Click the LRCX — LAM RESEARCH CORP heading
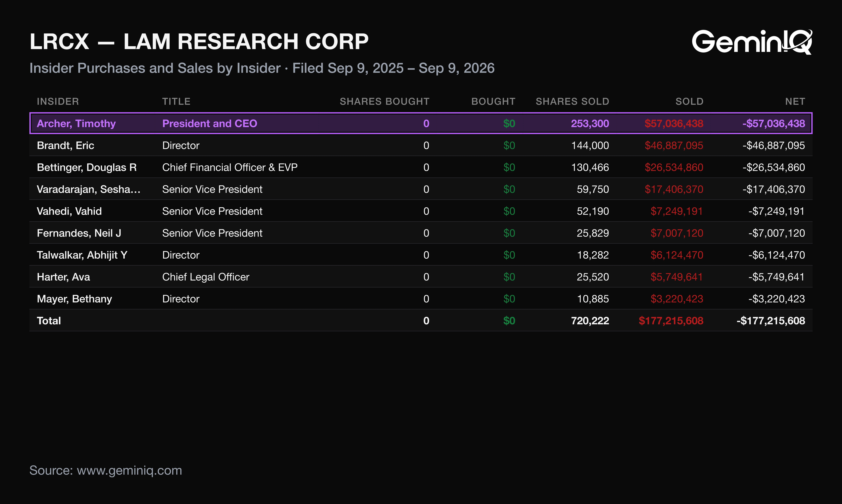This screenshot has height=504, width=842. click(x=199, y=41)
